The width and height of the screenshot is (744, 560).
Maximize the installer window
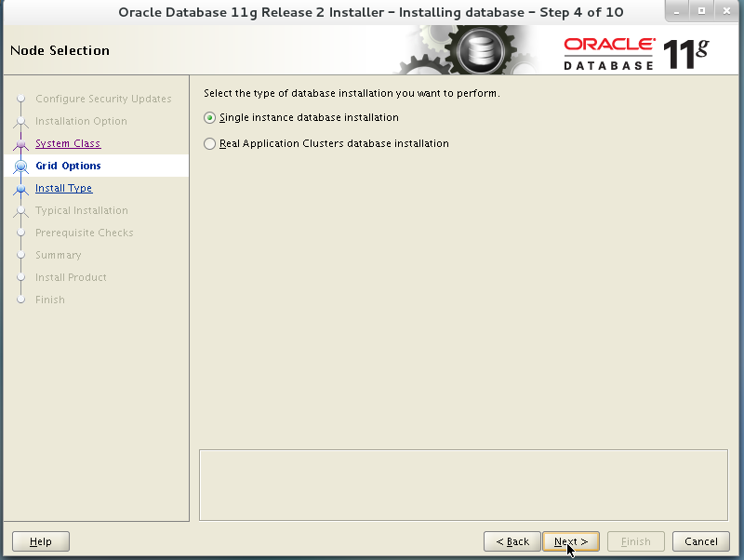701,11
